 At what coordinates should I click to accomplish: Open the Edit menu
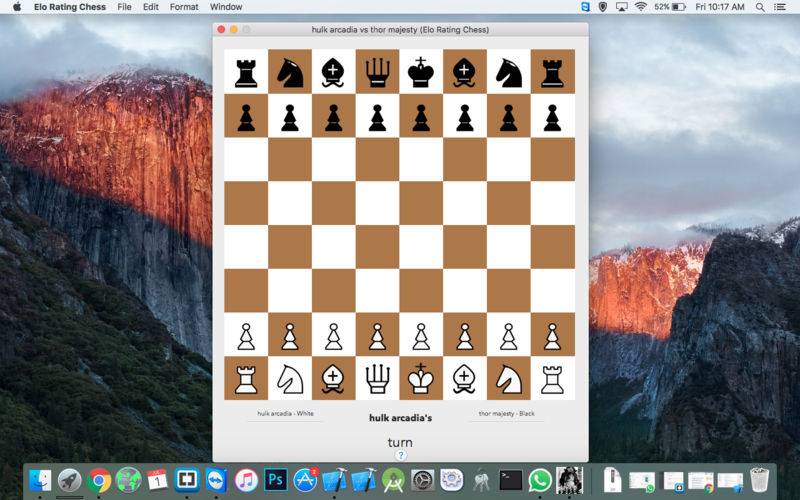point(151,7)
